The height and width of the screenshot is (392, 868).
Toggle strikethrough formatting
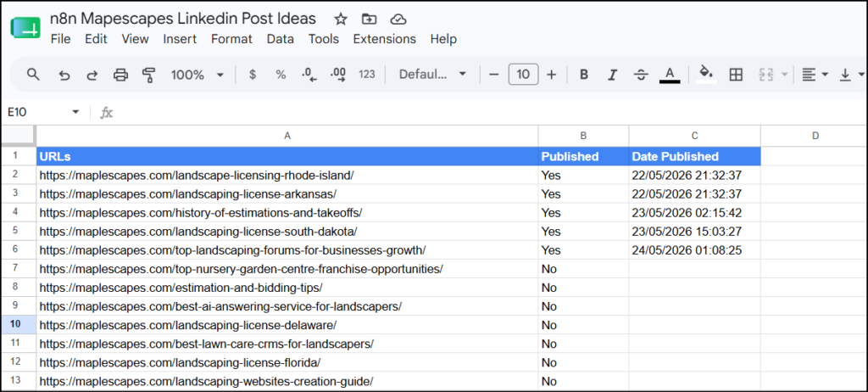coord(641,75)
